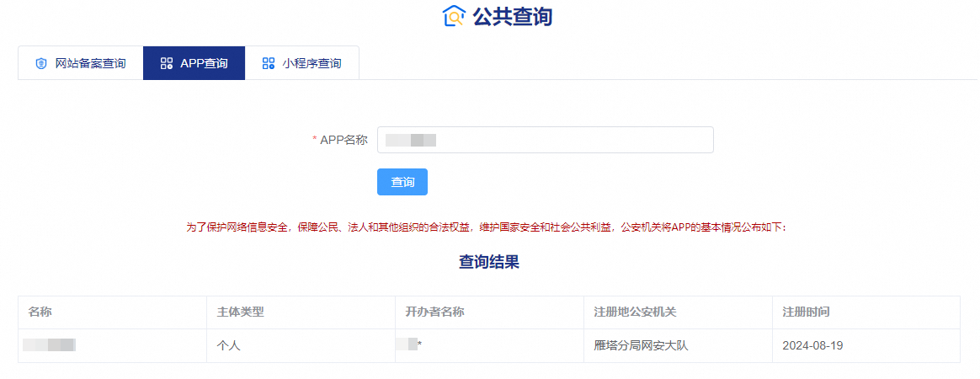Click the grid icon on 小程序查询 tab
980x379 pixels.
tap(269, 63)
